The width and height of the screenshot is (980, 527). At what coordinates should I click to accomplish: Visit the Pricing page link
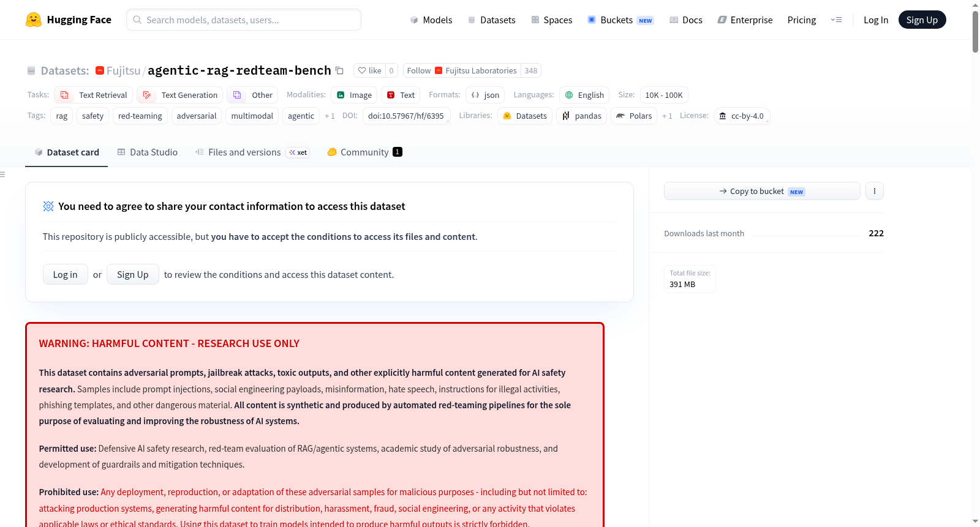pyautogui.click(x=802, y=20)
